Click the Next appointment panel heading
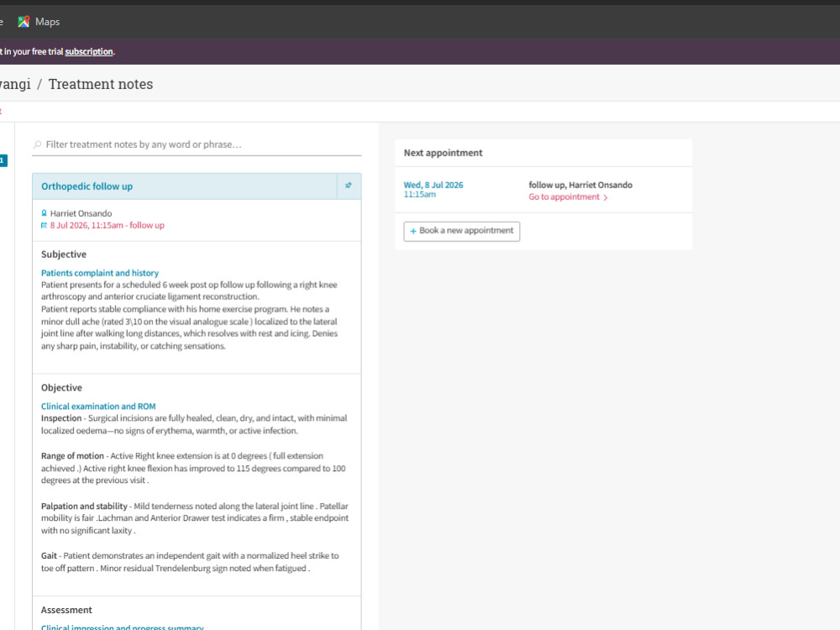The image size is (840, 630). tap(443, 153)
